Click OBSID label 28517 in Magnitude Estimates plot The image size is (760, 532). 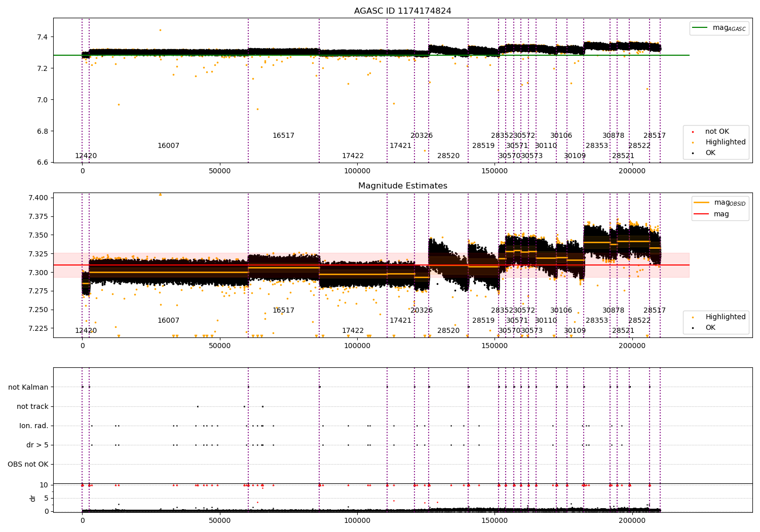pyautogui.click(x=655, y=311)
